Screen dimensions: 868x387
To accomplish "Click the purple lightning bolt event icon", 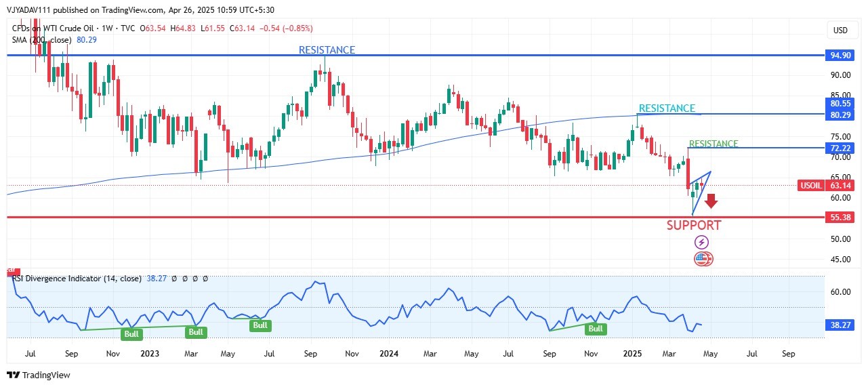I will 701,242.
